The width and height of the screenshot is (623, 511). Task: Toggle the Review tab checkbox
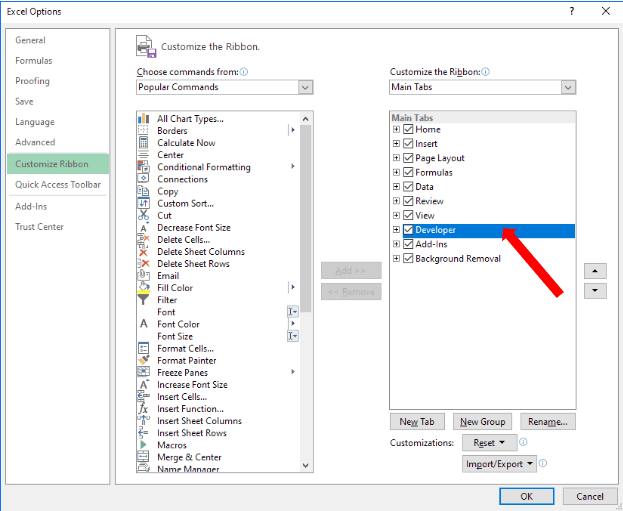[x=408, y=201]
